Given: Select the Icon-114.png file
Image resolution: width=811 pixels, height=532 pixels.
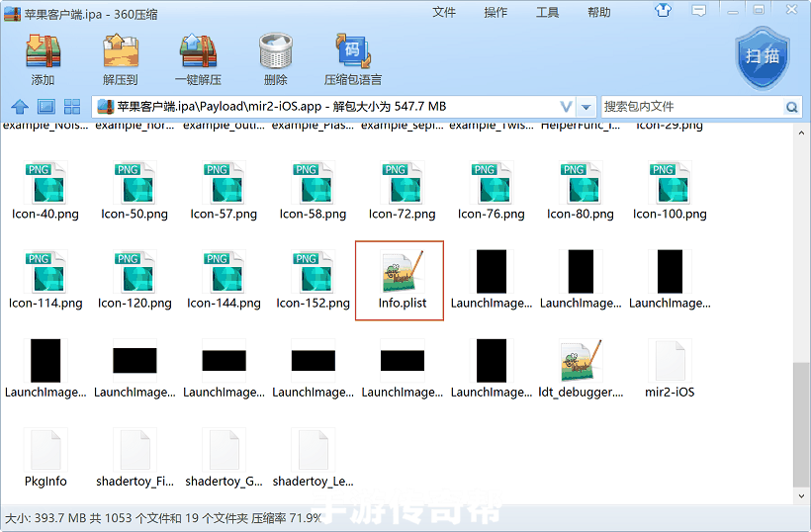Looking at the screenshot, I should coord(45,280).
